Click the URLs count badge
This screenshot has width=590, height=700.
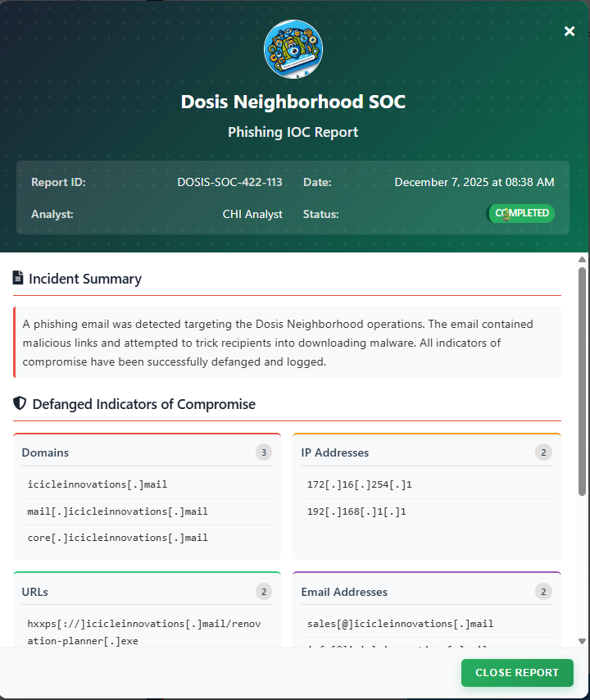tap(263, 592)
